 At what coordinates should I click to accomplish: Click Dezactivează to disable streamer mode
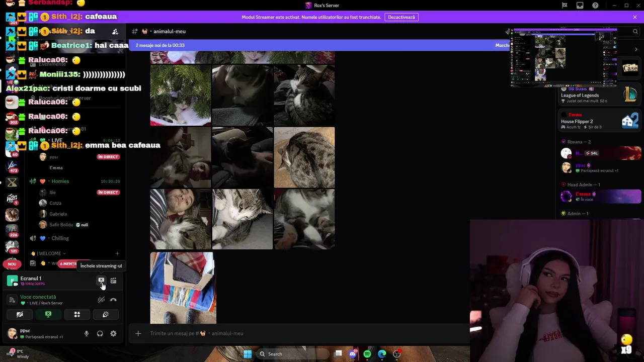point(401,17)
